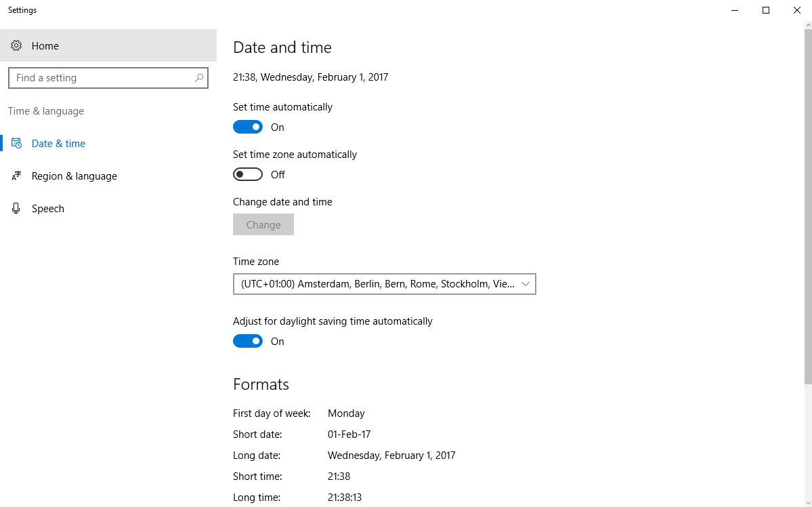Click the Region & language icon

click(x=16, y=176)
